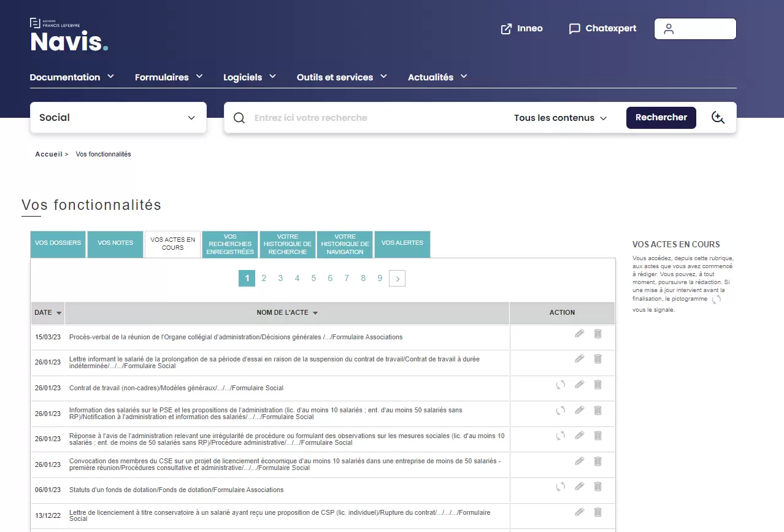Switch to the Vos Alertes tab
The height and width of the screenshot is (532, 784).
[402, 244]
